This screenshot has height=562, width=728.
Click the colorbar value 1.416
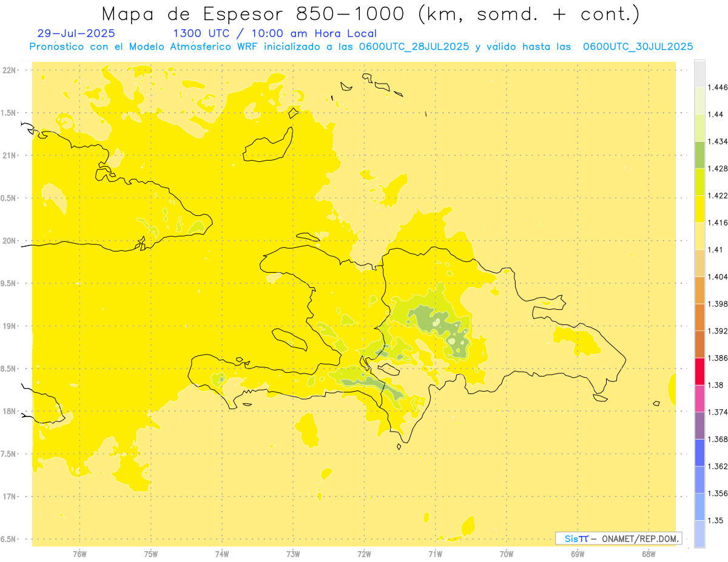click(719, 222)
